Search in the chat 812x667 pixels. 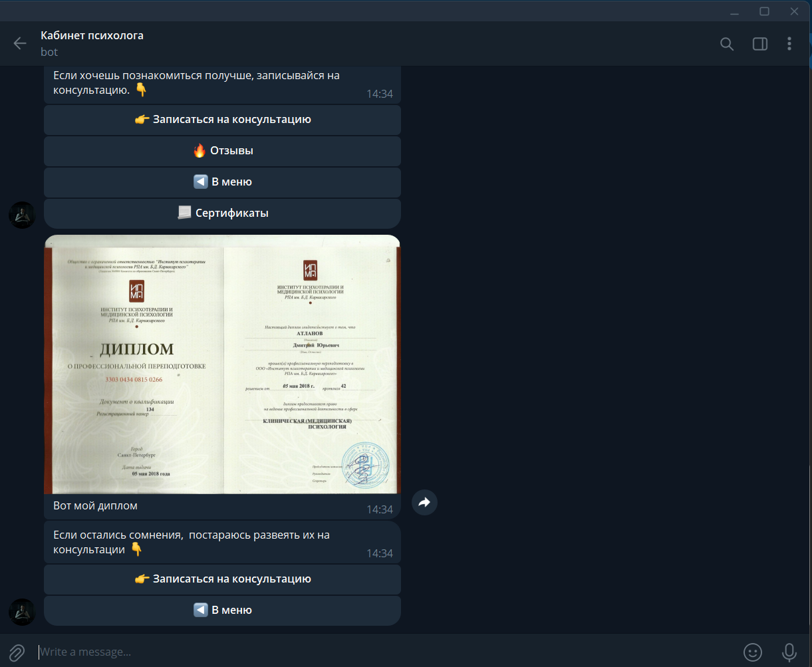[x=727, y=44]
